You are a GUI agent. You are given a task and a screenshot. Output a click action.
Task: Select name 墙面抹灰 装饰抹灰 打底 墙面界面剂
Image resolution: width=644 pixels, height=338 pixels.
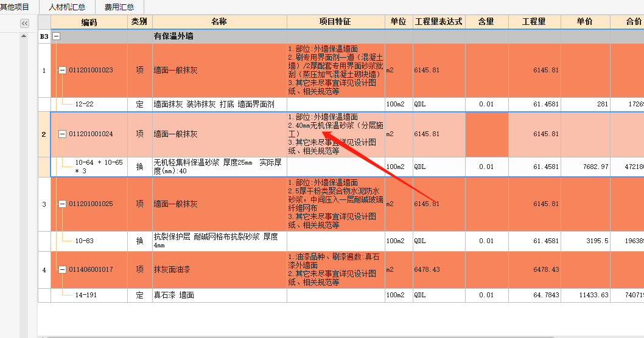click(214, 104)
